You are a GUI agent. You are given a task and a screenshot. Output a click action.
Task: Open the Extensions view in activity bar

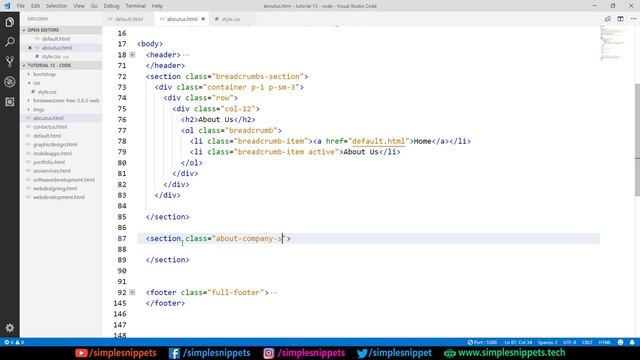[x=9, y=102]
